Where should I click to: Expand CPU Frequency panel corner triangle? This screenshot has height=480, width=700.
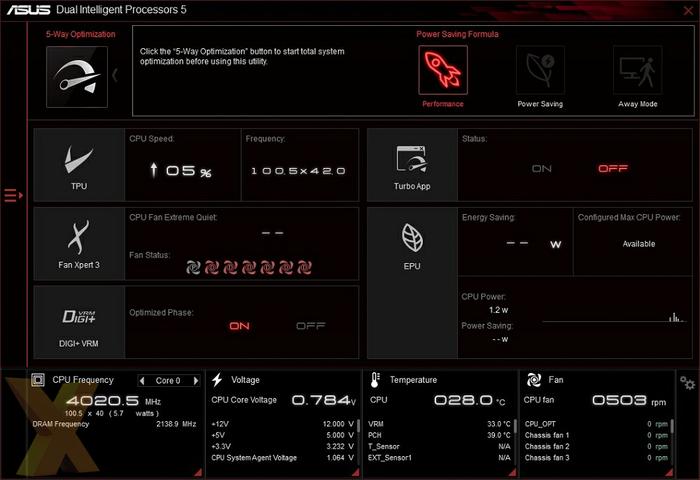click(198, 472)
